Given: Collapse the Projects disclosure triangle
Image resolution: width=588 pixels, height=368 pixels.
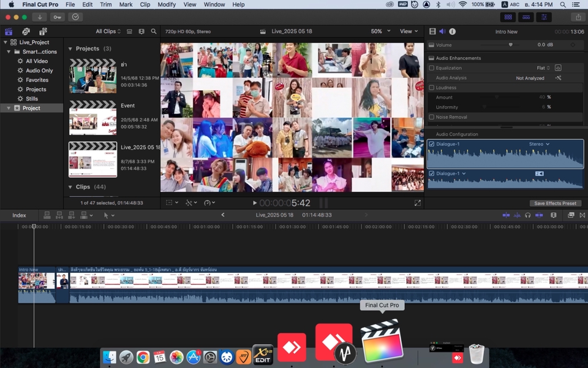Looking at the screenshot, I should click(70, 49).
